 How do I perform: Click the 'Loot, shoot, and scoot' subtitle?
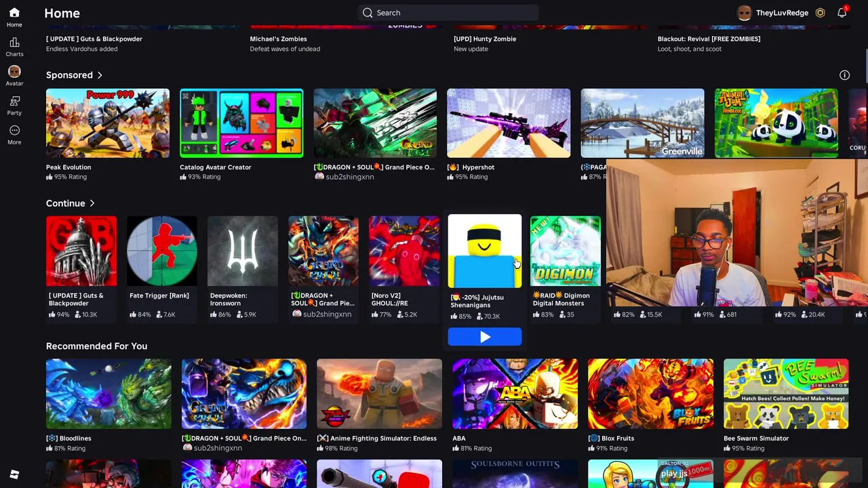pyautogui.click(x=690, y=49)
